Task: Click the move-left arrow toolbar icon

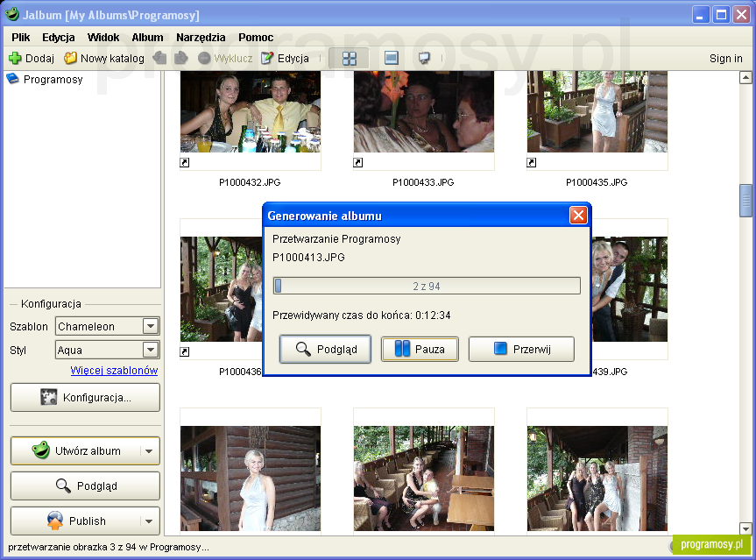Action: (x=159, y=59)
